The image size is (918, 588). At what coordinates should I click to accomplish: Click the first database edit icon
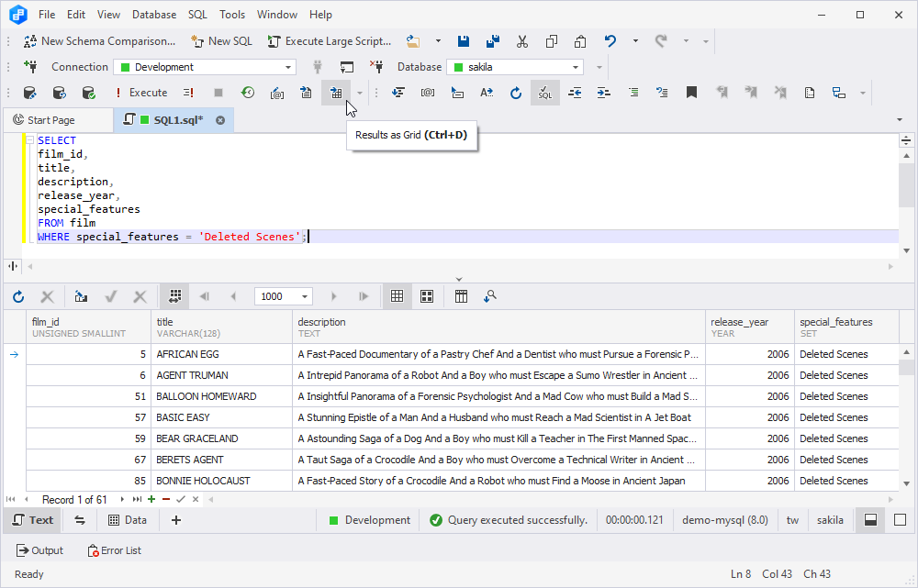point(30,93)
